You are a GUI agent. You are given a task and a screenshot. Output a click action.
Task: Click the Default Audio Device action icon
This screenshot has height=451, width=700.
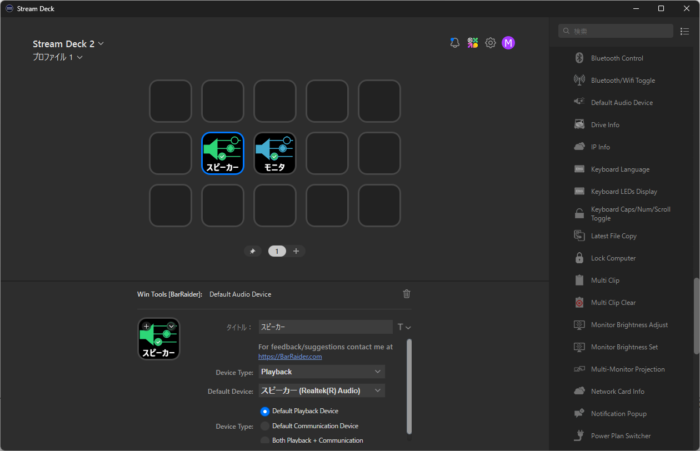pos(579,102)
